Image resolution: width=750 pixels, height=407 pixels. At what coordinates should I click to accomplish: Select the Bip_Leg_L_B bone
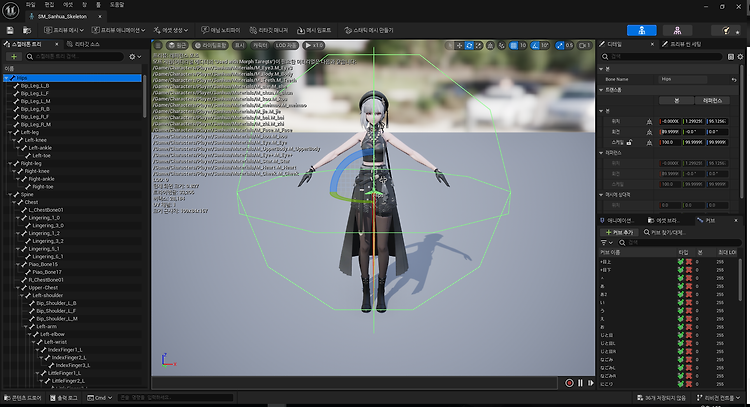(34, 86)
